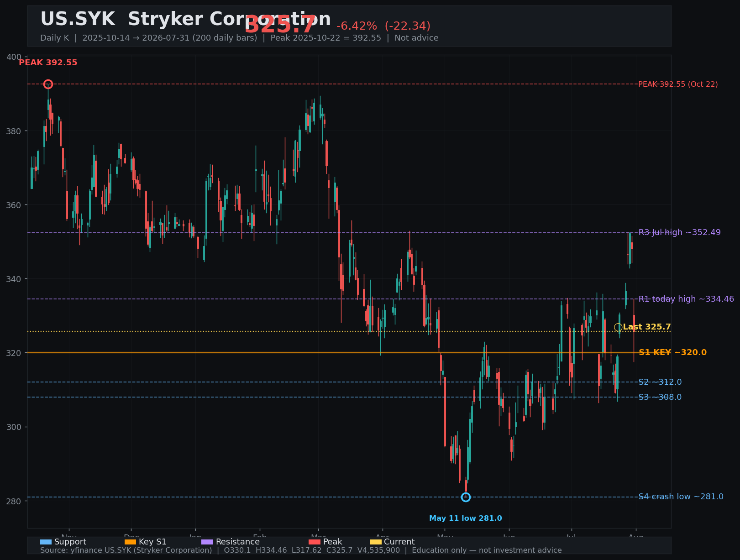Click the "S1 KEY ~320.0" orange label
Screen dimensions: 740x560
[x=672, y=352]
